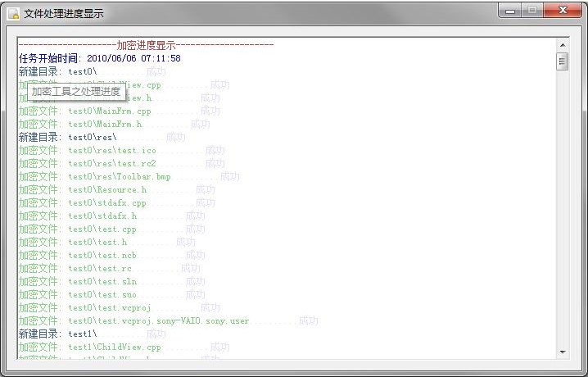Select the test0\test.vcproj line

pyautogui.click(x=120, y=308)
